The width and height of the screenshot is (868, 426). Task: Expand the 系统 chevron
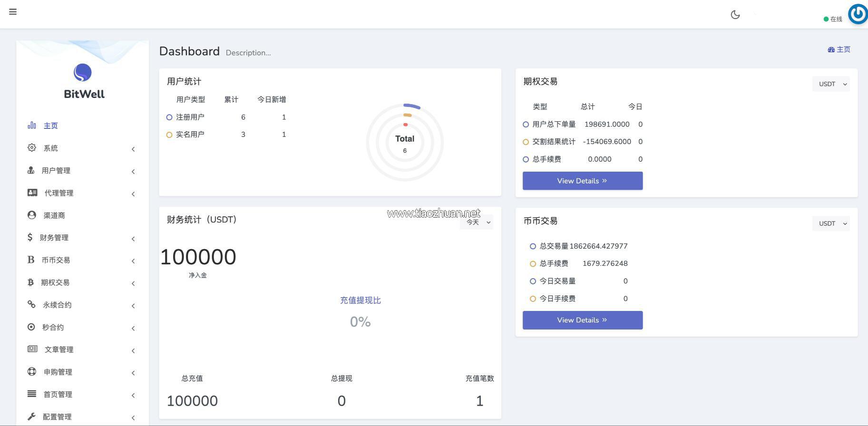pos(133,149)
